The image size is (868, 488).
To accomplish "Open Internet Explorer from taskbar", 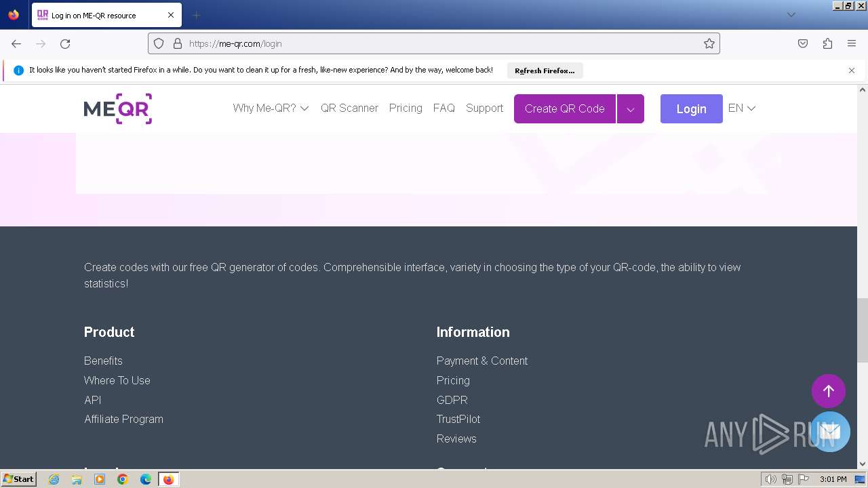I will (x=54, y=479).
